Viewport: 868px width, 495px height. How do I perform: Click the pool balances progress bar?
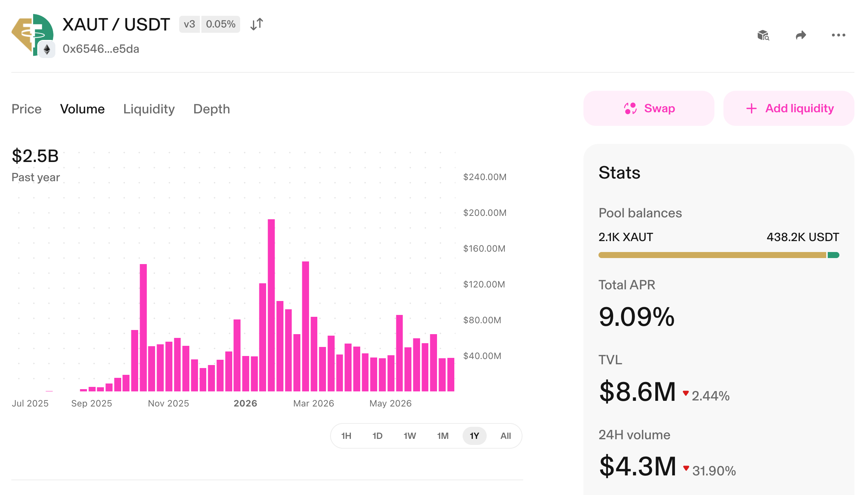[x=719, y=255]
